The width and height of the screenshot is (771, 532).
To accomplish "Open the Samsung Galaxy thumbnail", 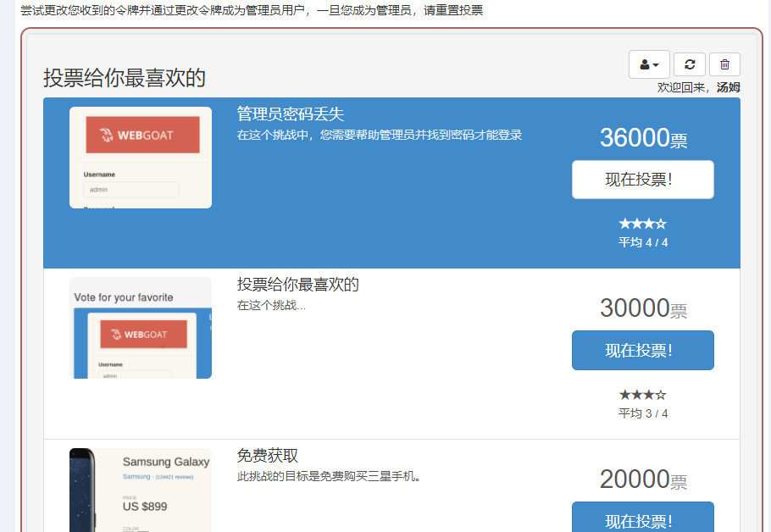I will [x=141, y=490].
